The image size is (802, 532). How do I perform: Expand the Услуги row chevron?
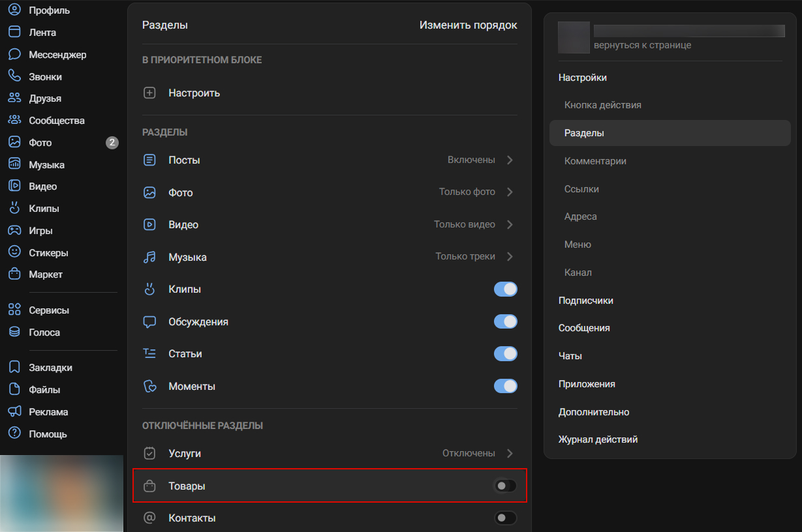click(510, 453)
